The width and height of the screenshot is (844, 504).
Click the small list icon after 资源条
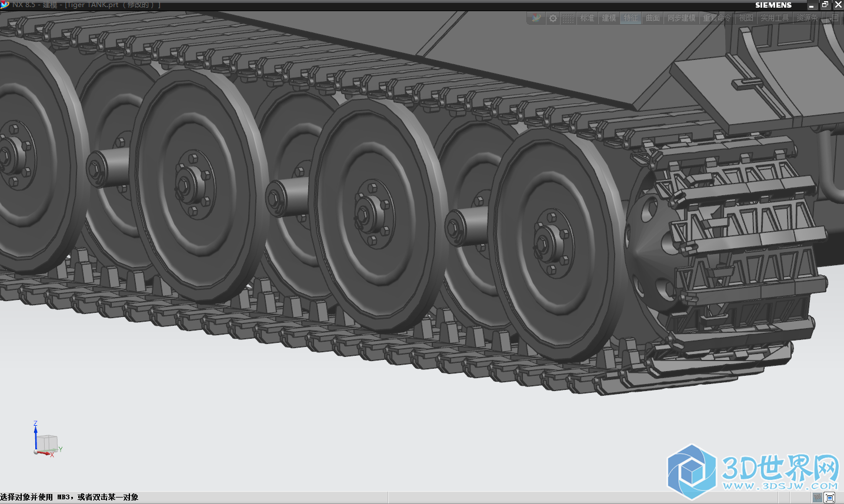pyautogui.click(x=835, y=18)
